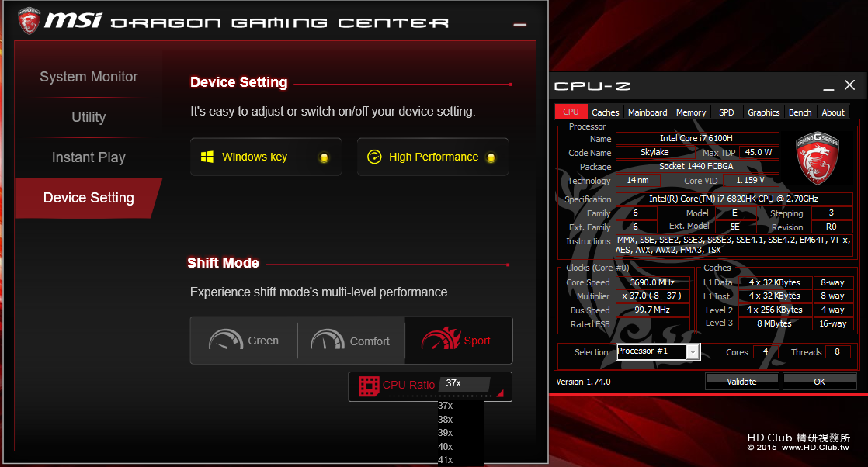Screen dimensions: 868x467
Task: Click the OK button in CPU-Z
Action: click(819, 382)
